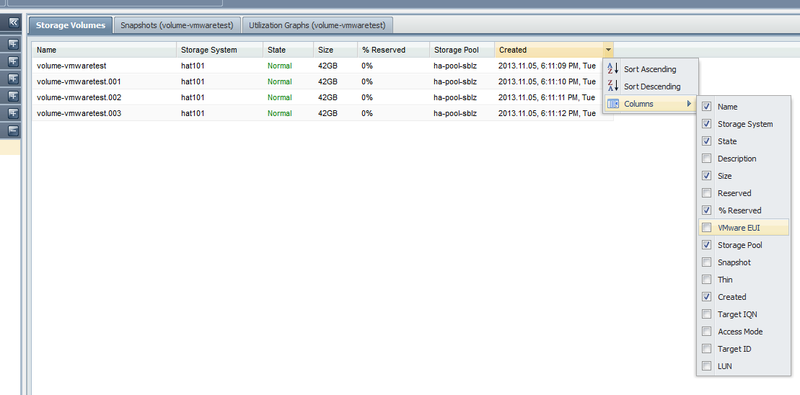Uncheck the Storage System column checkbox
The image size is (800, 395).
[707, 124]
